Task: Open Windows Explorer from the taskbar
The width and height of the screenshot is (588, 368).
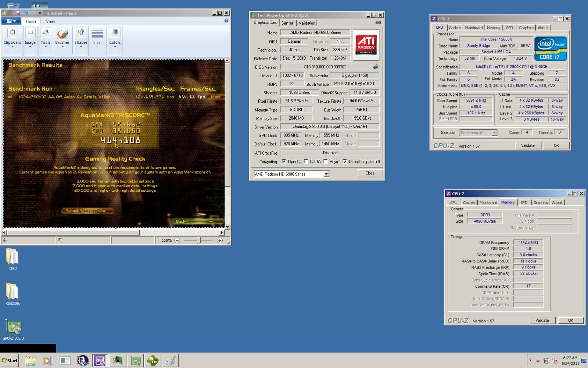Action: pyautogui.click(x=30, y=361)
